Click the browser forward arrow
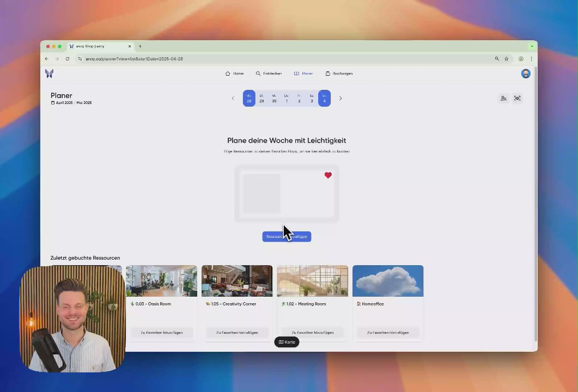 click(x=57, y=59)
